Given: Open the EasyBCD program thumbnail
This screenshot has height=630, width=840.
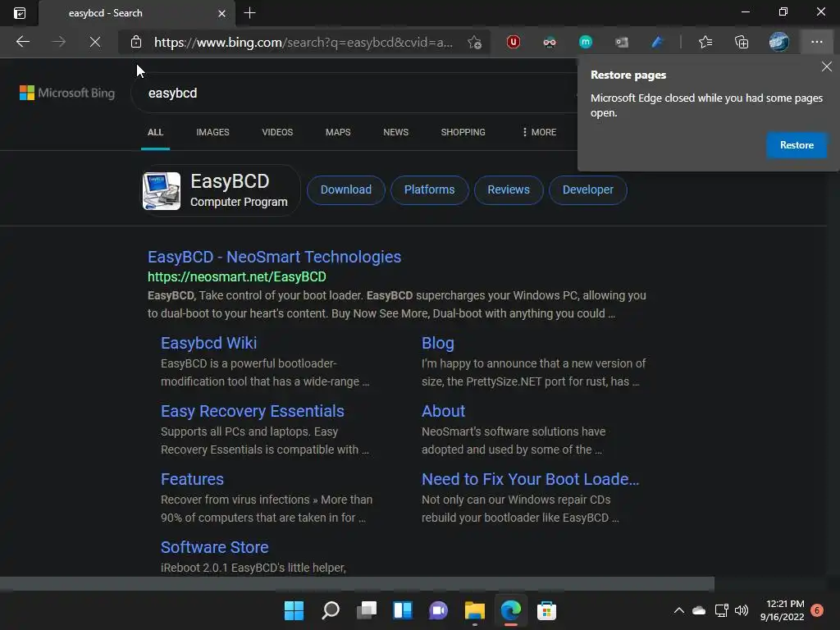Looking at the screenshot, I should [x=162, y=190].
